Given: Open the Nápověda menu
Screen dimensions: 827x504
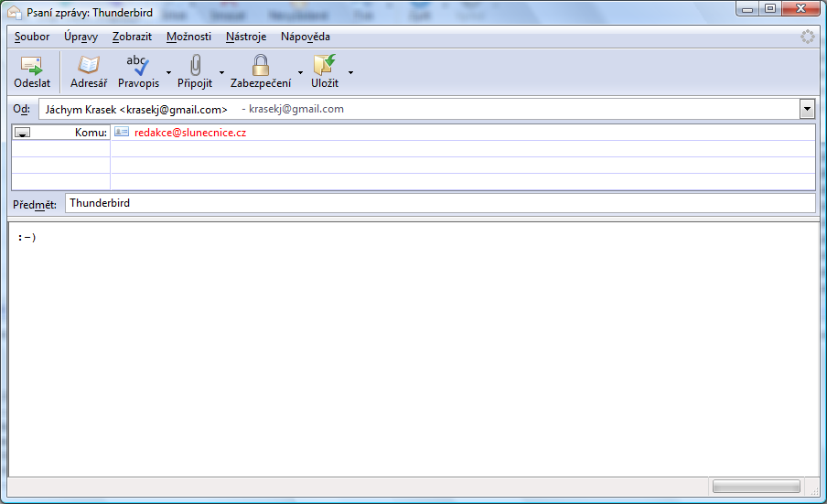Looking at the screenshot, I should (x=306, y=37).
